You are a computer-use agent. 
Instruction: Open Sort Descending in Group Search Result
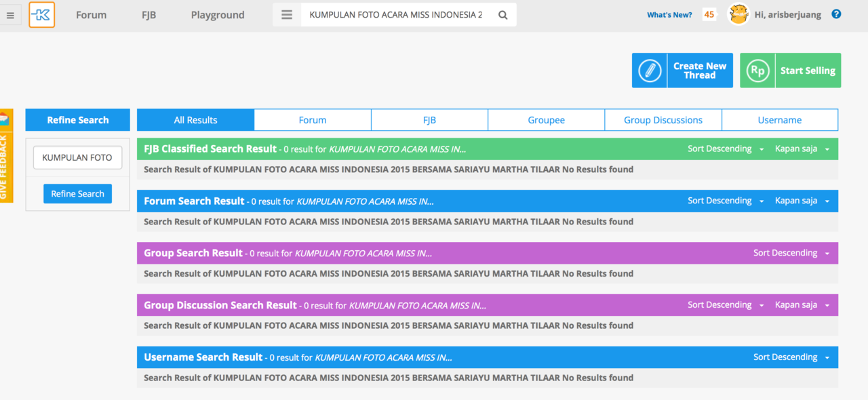point(791,253)
